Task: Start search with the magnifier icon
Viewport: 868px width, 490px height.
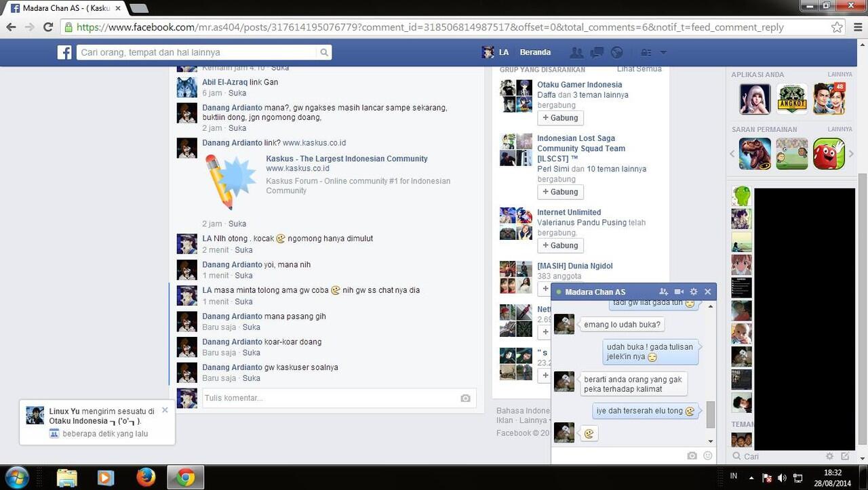Action: coord(324,52)
